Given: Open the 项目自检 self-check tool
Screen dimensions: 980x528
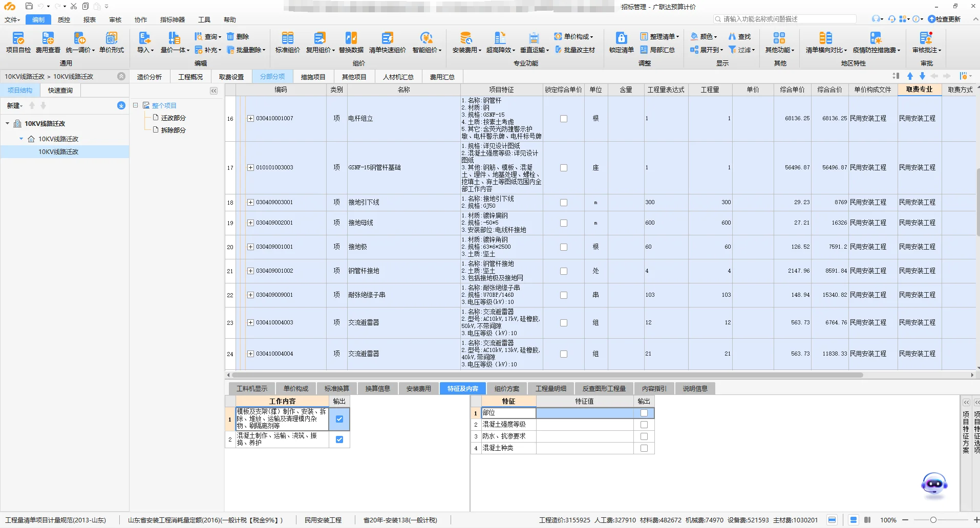Looking at the screenshot, I should point(18,42).
